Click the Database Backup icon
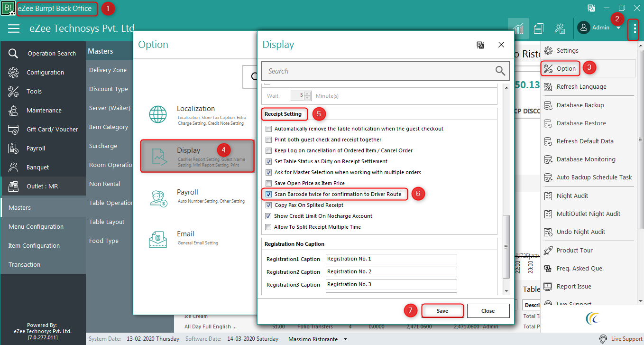Screen dimensions: 644x345 [548, 105]
